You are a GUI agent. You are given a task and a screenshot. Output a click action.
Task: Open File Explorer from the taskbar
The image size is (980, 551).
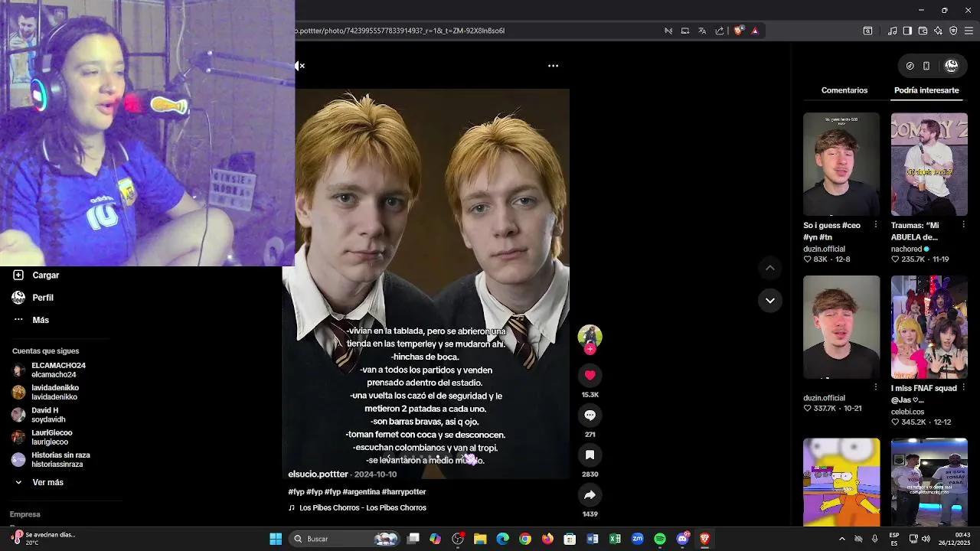480,539
